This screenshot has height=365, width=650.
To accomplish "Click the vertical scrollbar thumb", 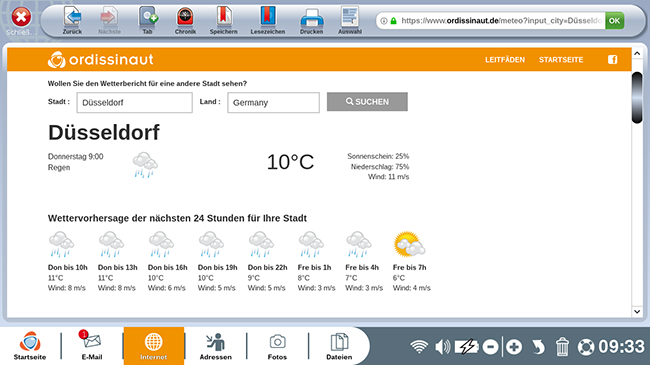I will pos(637,97).
